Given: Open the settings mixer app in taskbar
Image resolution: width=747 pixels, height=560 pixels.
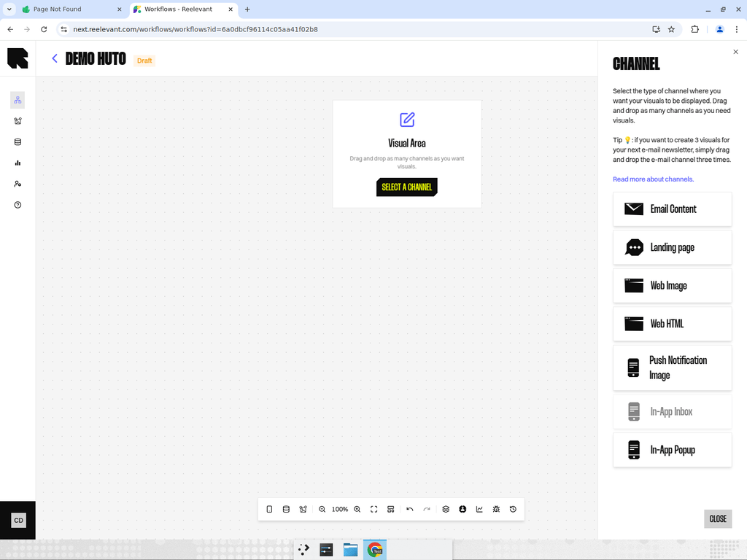Looking at the screenshot, I should point(326,550).
